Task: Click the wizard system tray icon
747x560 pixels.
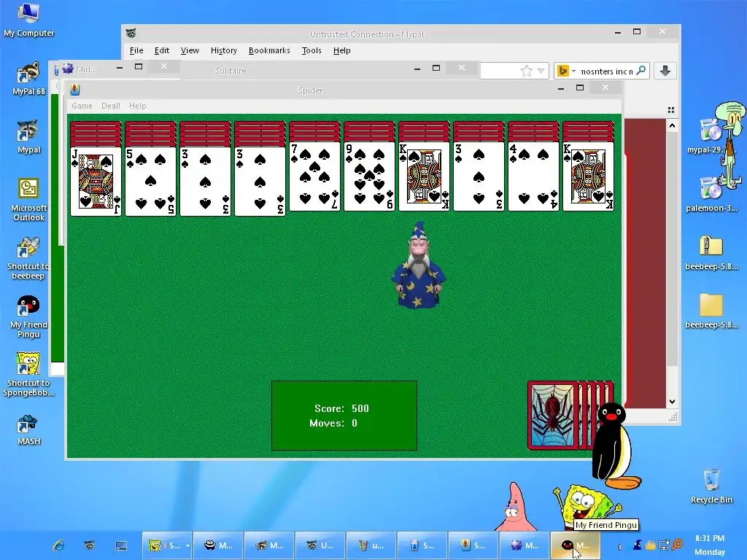Action: pos(637,544)
